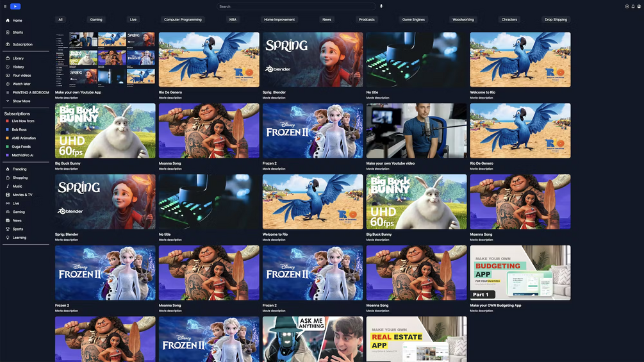This screenshot has width=644, height=362.
Task: Open the Budgeting App Part 1 thumbnail
Action: [520, 272]
